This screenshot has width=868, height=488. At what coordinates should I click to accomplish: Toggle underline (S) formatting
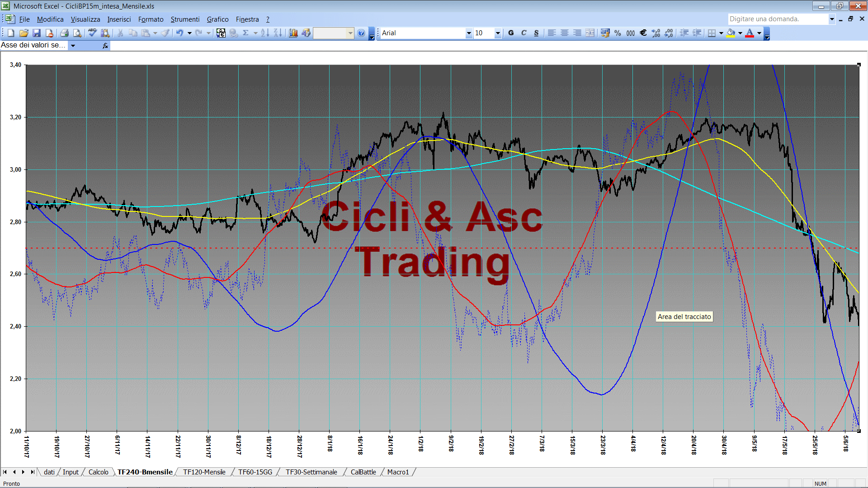(x=536, y=33)
